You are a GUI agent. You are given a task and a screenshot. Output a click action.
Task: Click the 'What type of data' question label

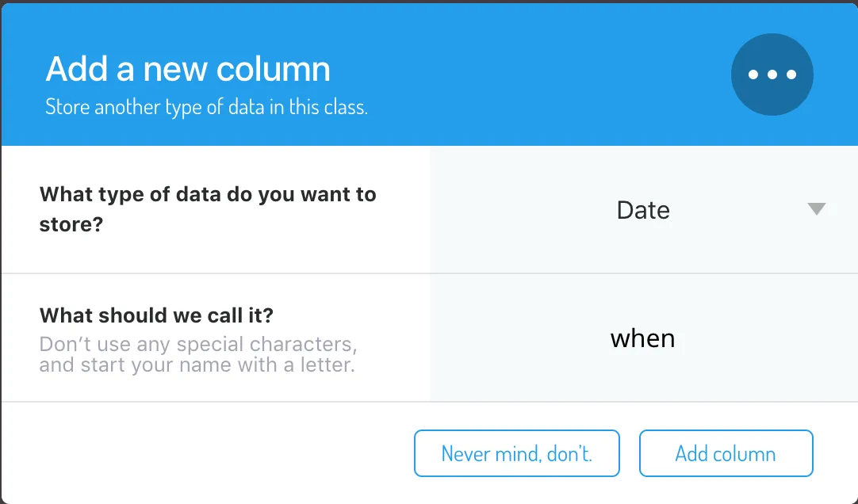tap(208, 209)
